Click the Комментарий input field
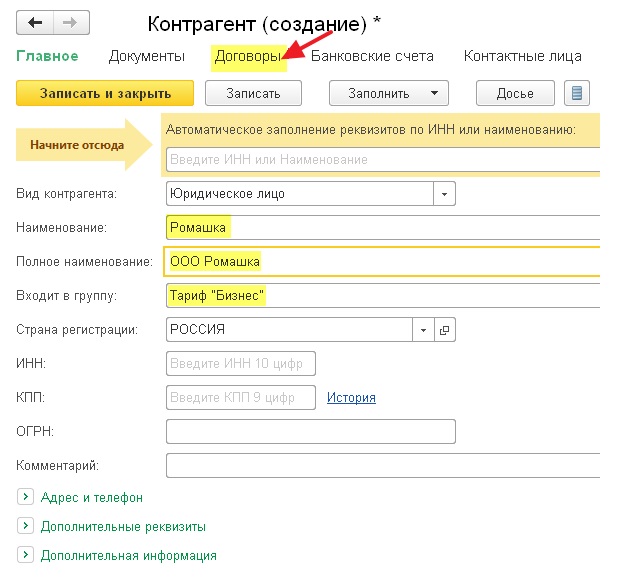 383,466
